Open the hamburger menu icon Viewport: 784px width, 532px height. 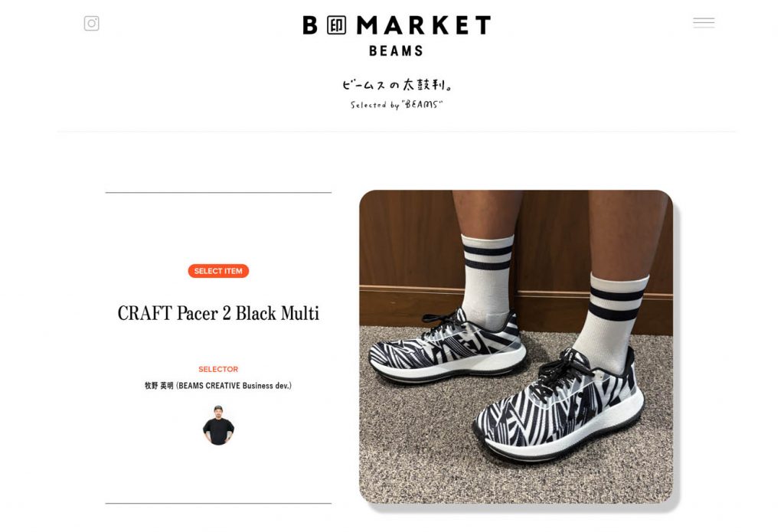(704, 23)
